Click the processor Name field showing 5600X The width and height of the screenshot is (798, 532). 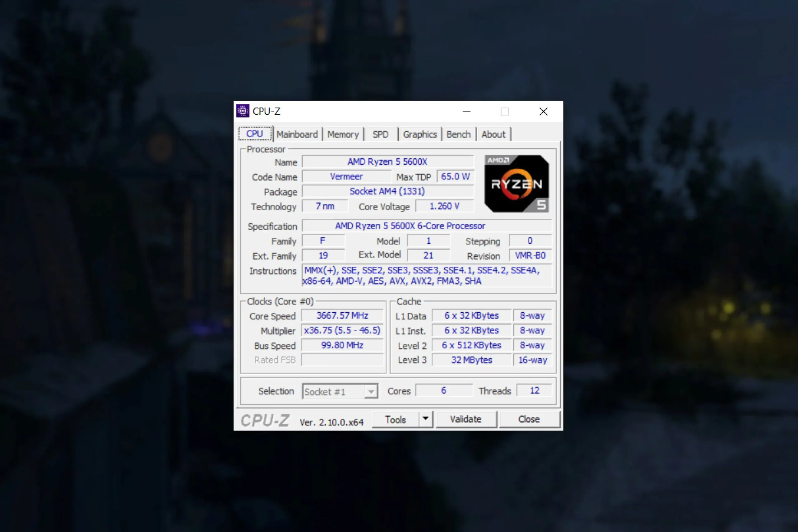coord(387,161)
